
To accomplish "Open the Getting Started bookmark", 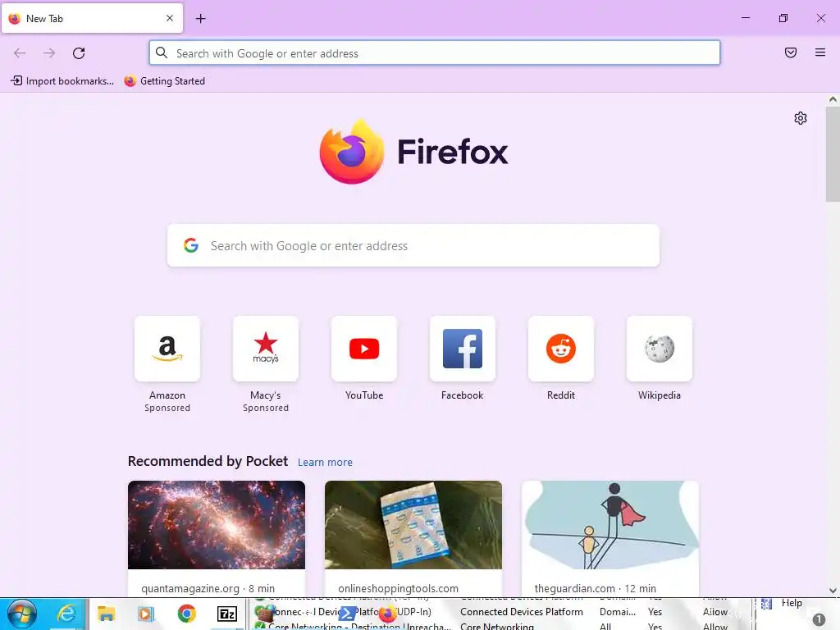I will tap(164, 81).
